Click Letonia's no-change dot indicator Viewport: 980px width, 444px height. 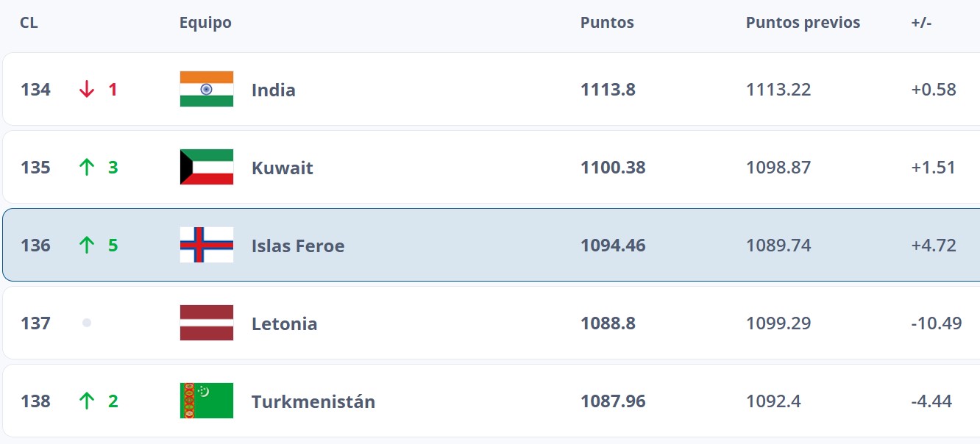[87, 323]
